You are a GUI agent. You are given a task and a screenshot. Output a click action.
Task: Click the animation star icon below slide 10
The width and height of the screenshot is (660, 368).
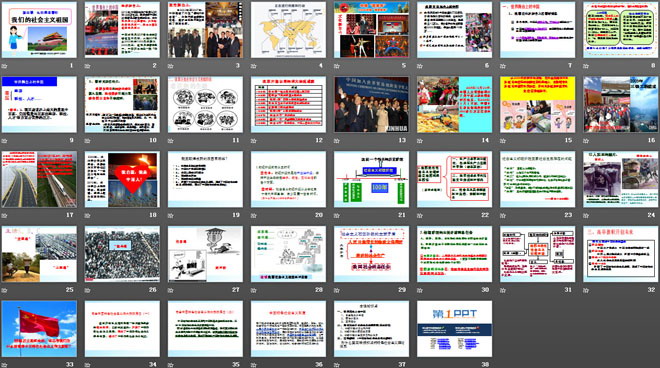click(88, 141)
